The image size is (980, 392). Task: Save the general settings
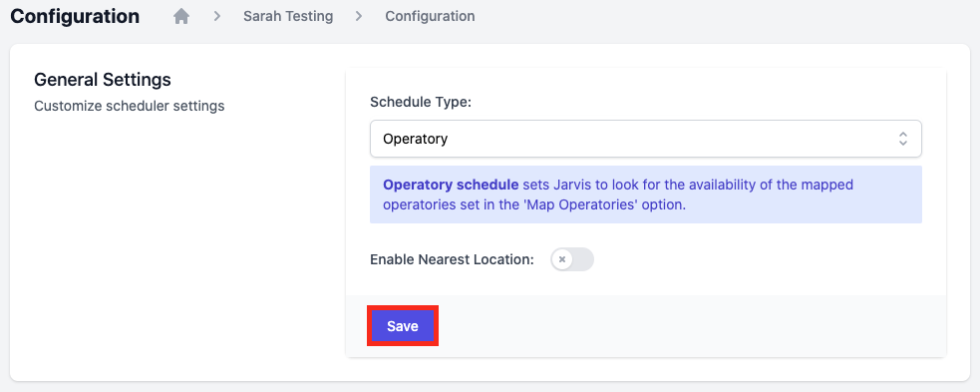[403, 326]
